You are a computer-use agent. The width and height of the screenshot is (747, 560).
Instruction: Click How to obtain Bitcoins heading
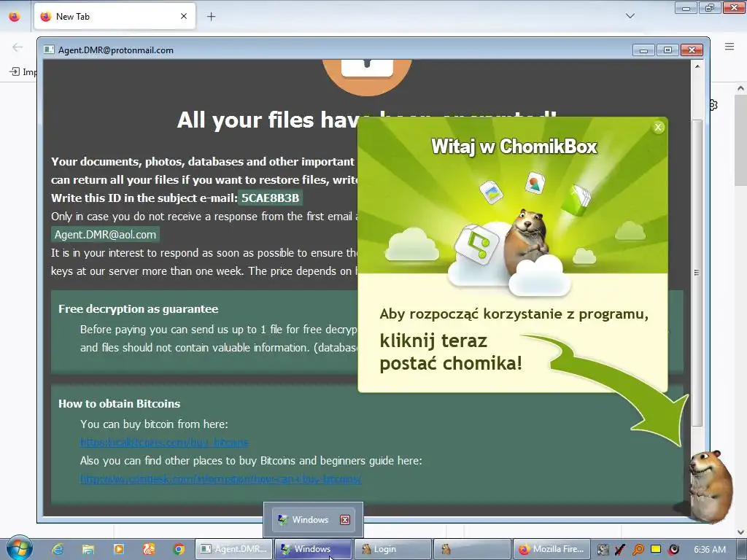click(119, 404)
